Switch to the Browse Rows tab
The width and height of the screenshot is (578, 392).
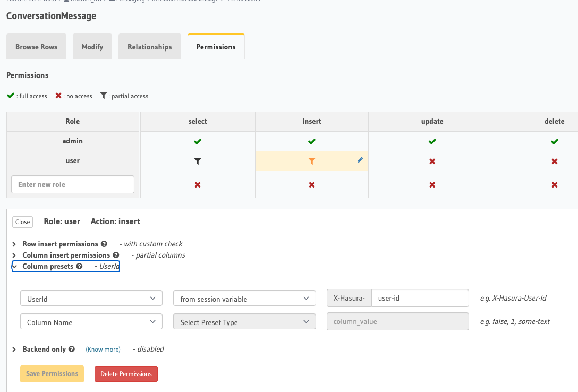click(36, 46)
